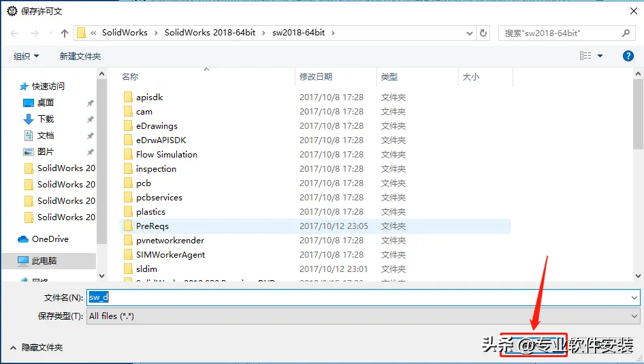Select the pcb folder
Image resolution: width=644 pixels, height=364 pixels.
pos(144,183)
